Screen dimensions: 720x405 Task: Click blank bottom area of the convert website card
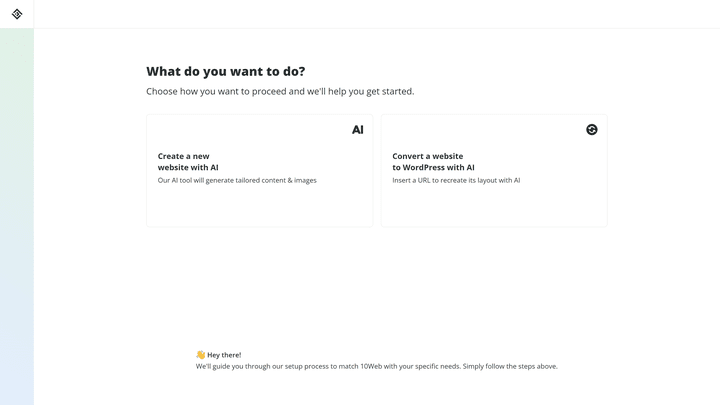[494, 208]
